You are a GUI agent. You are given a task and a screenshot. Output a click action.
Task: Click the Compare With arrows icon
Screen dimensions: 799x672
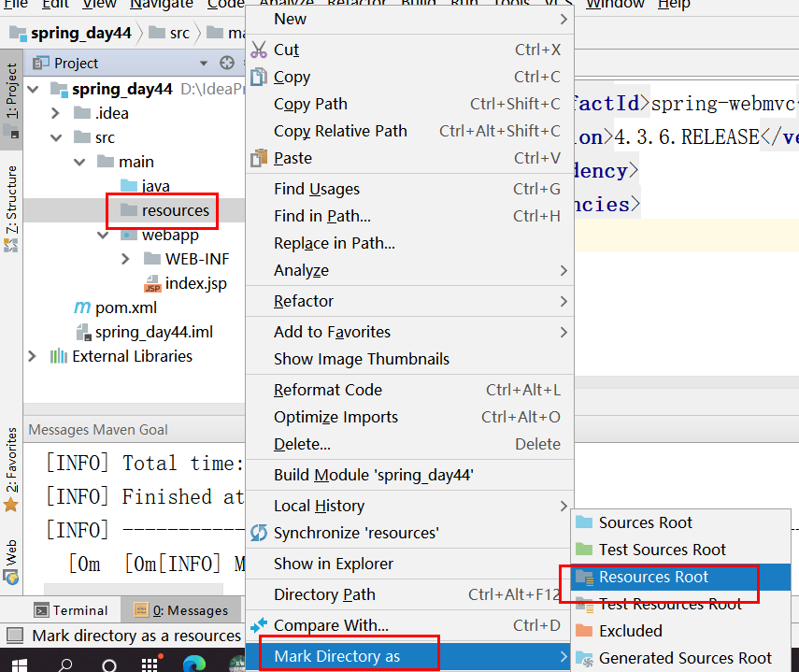tap(259, 624)
